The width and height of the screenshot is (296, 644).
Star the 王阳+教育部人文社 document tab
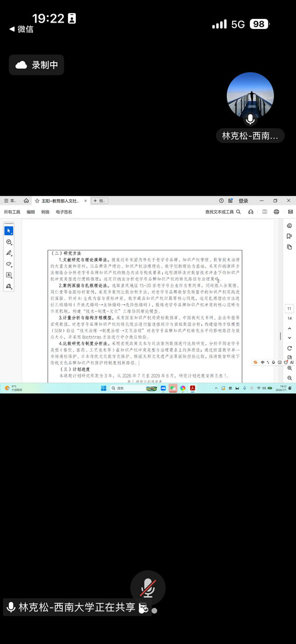[x=37, y=201]
